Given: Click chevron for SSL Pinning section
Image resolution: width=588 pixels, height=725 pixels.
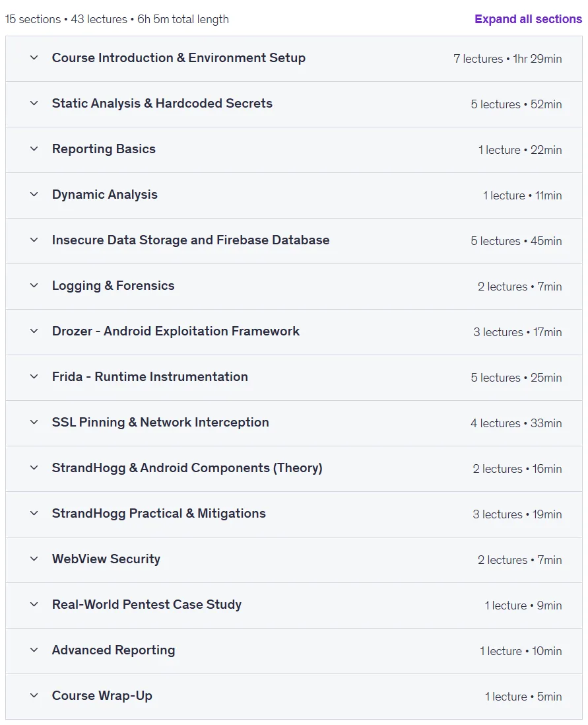Looking at the screenshot, I should point(34,422).
